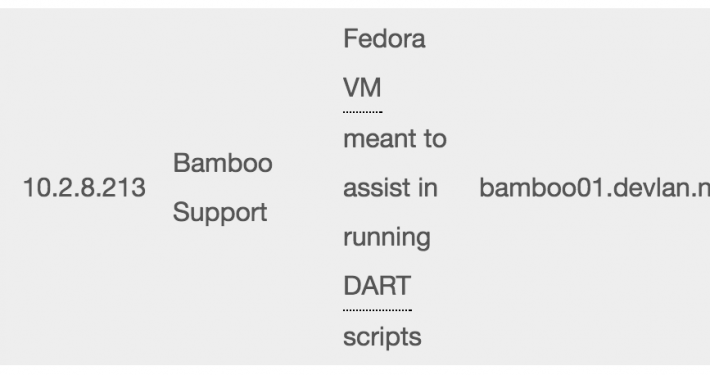Click the white strip below the gray row

click(x=355, y=370)
